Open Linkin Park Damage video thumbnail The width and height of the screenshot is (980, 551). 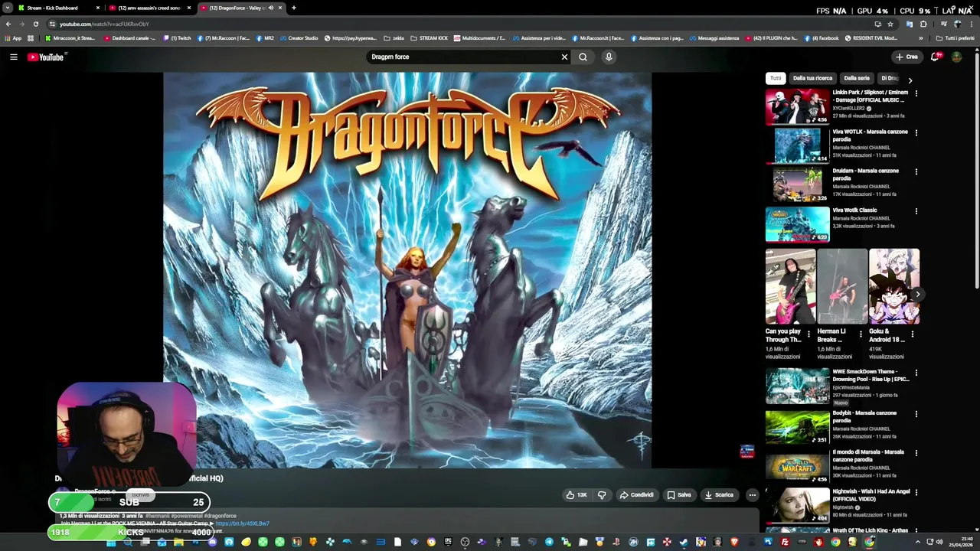[x=797, y=106]
